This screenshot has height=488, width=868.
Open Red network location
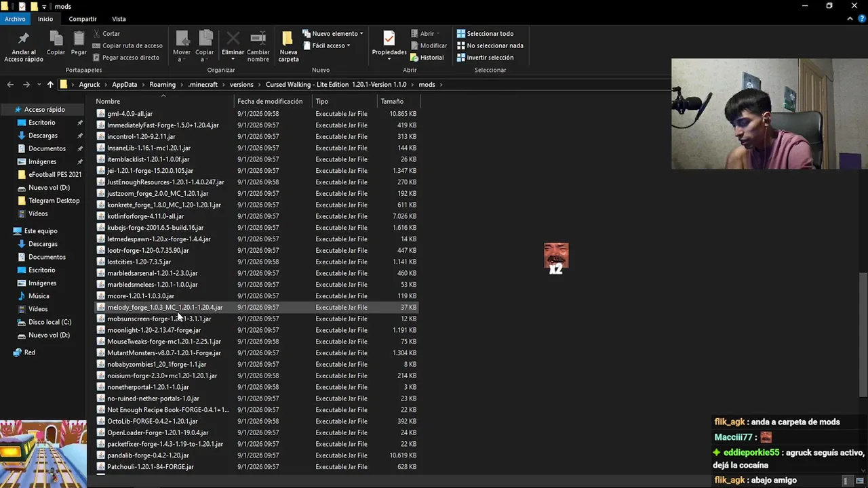pyautogui.click(x=30, y=352)
